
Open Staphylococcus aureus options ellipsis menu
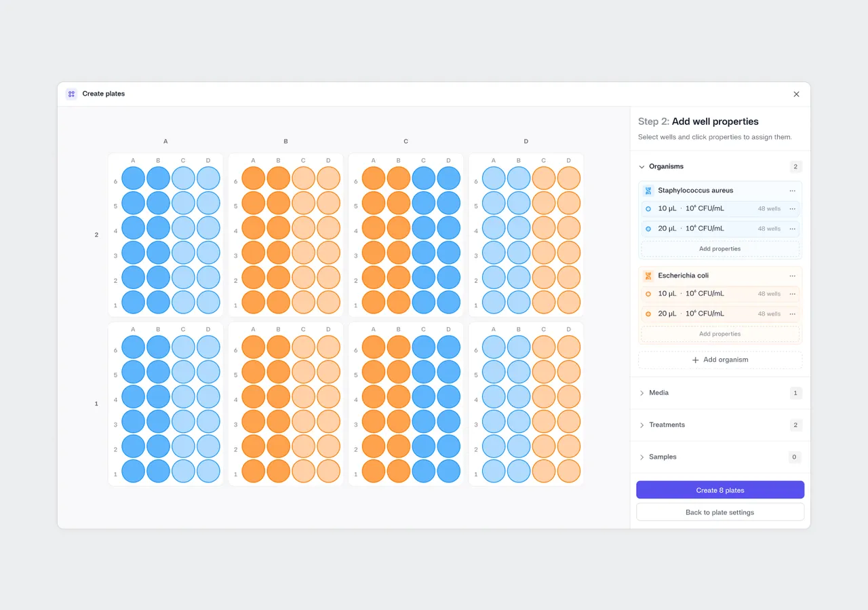[792, 191]
